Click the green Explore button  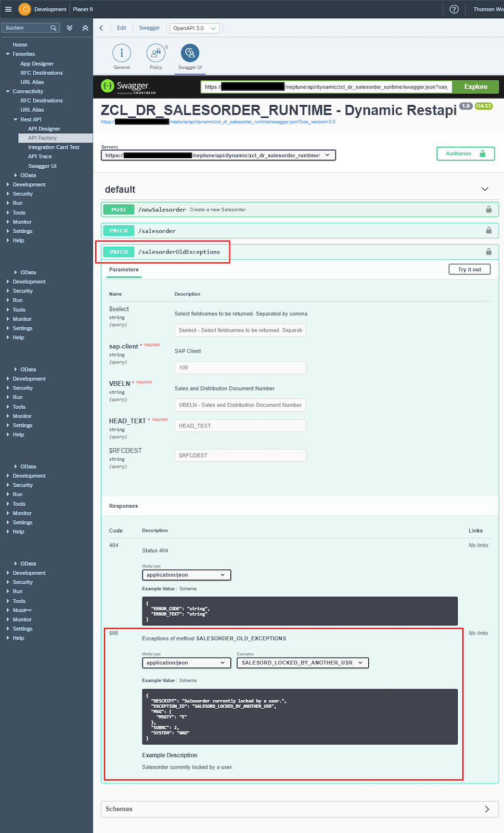(x=475, y=87)
